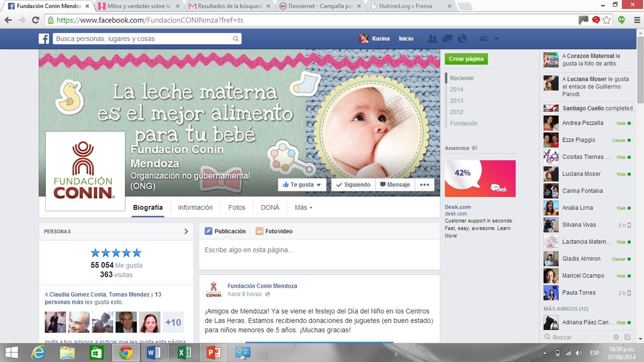This screenshot has width=644, height=362.
Task: Click Chrome back arrow
Action: [x=8, y=20]
